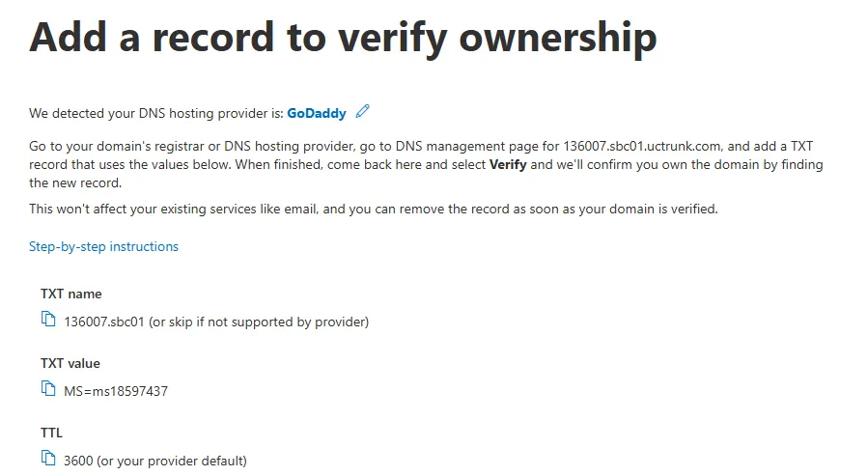Click the 'Add a record to verify ownership' heading

(x=343, y=39)
